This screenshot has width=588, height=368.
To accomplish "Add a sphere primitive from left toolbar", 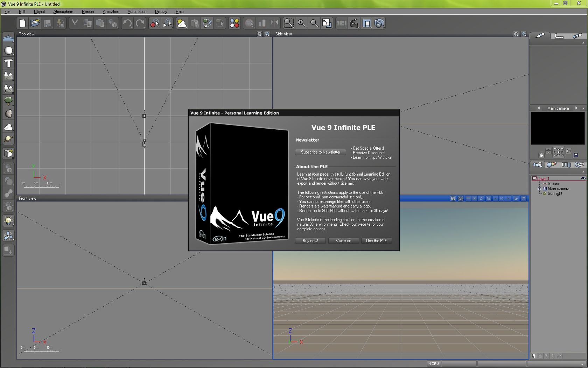I will click(x=8, y=51).
